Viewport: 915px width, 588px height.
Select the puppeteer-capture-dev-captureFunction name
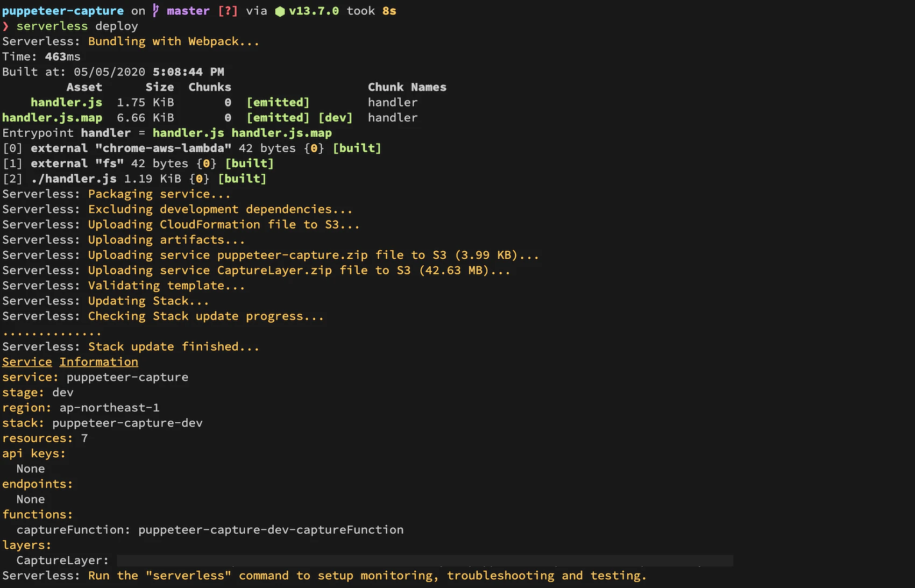click(271, 530)
